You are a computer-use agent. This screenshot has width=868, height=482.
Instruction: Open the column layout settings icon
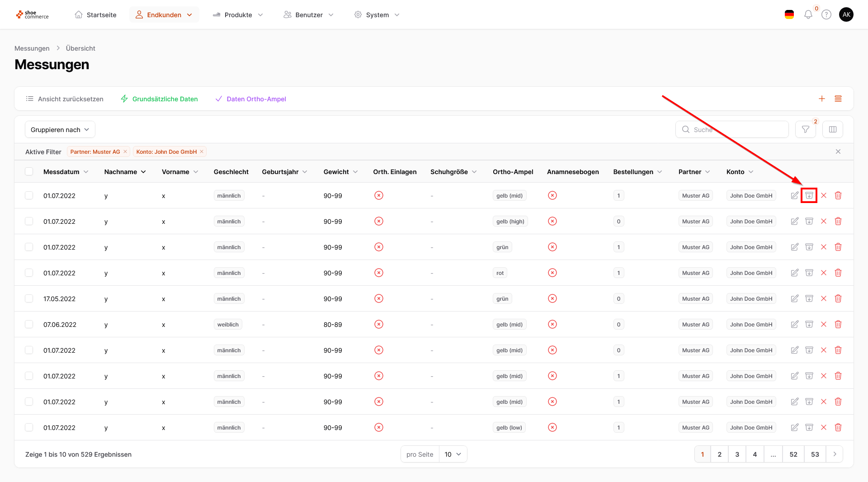(x=832, y=130)
